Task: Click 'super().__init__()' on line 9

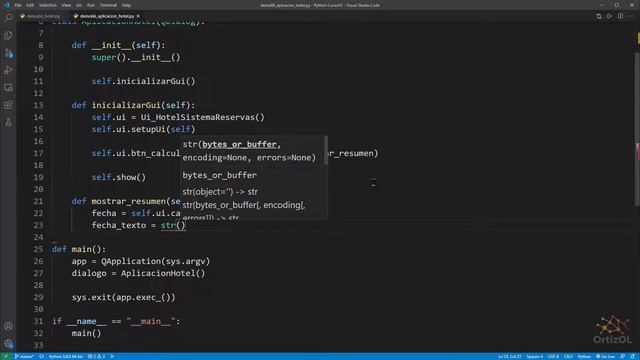Action: coord(136,57)
